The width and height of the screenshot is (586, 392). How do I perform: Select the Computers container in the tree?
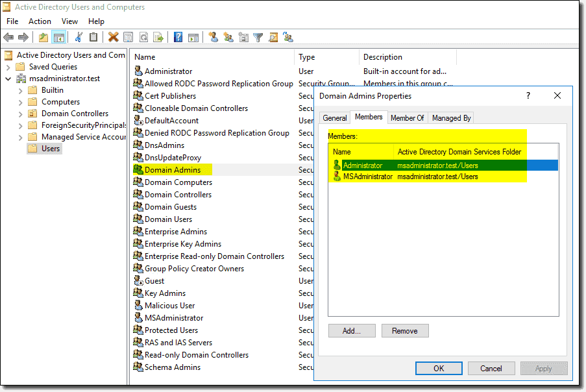60,102
